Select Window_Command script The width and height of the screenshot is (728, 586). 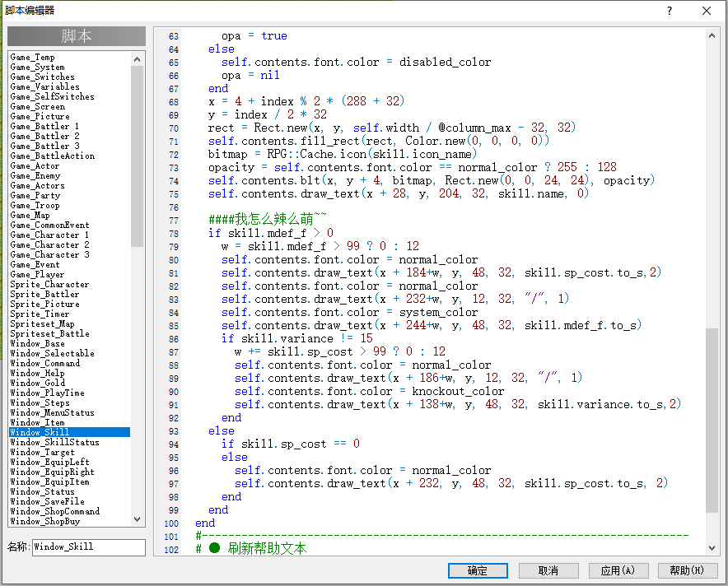tap(45, 363)
